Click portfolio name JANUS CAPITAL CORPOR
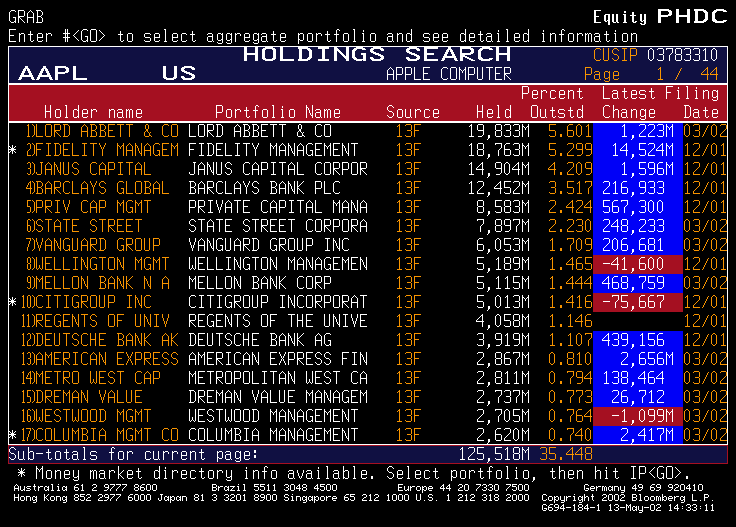The height and width of the screenshot is (527, 736). [x=278, y=169]
